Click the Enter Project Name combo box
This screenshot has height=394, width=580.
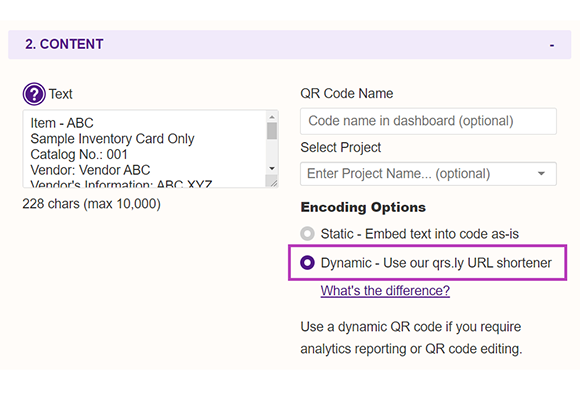(428, 174)
